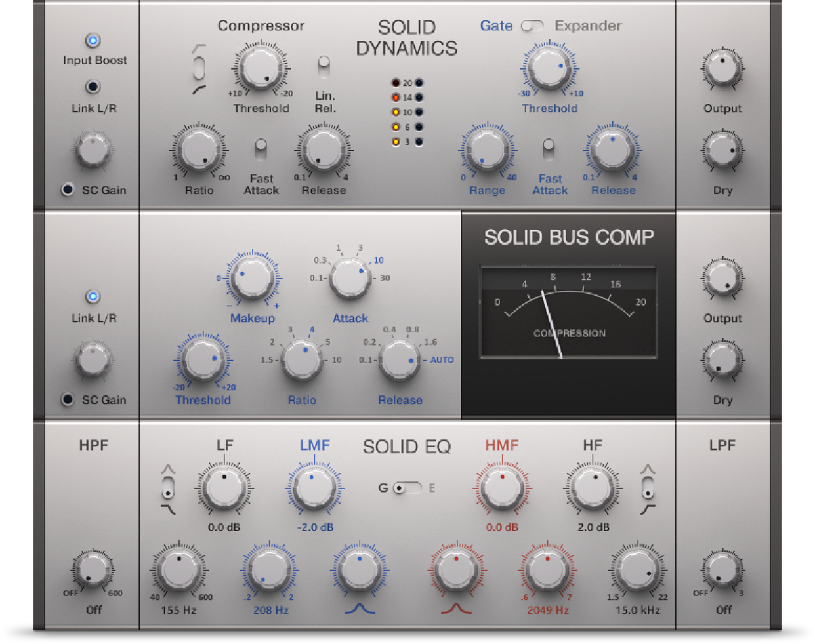Click the Solid Dynamics SC Gain knob
The width and height of the screenshot is (815, 644).
pyautogui.click(x=93, y=150)
